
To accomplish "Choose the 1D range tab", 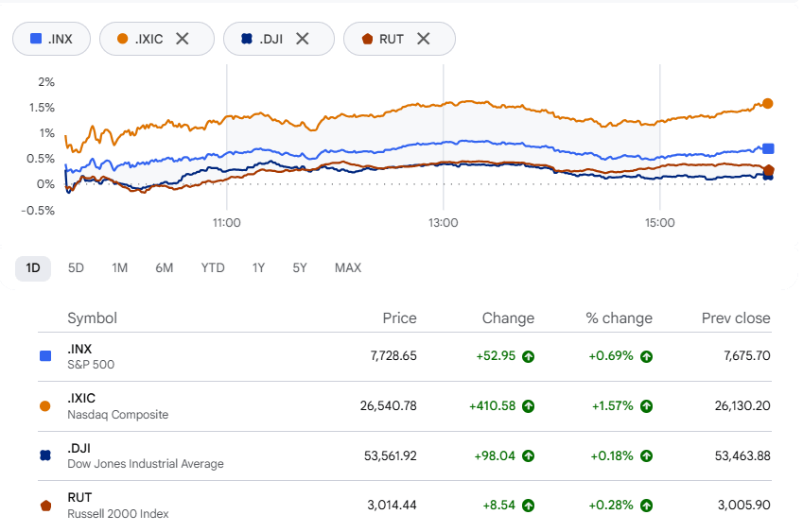I will point(33,268).
